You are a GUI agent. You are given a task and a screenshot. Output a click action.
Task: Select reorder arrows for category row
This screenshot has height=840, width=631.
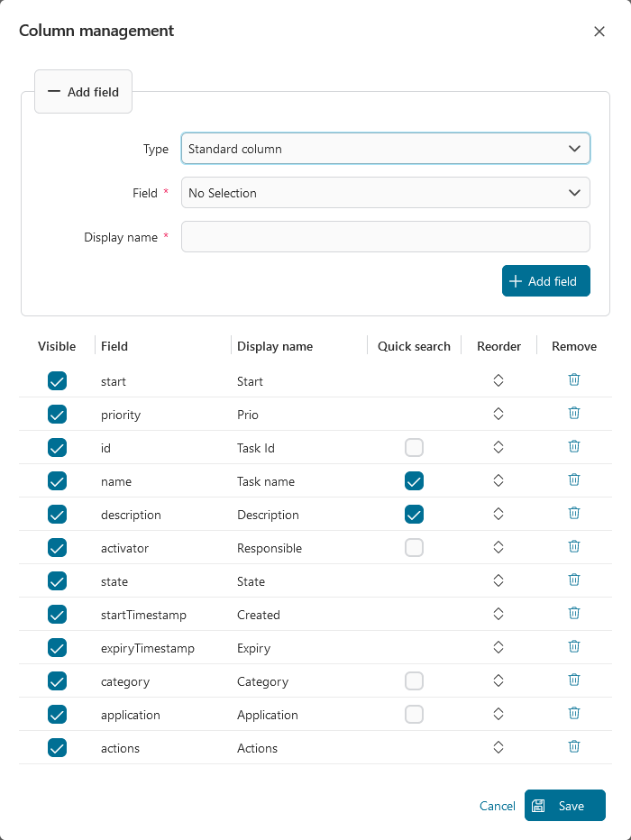click(x=498, y=680)
